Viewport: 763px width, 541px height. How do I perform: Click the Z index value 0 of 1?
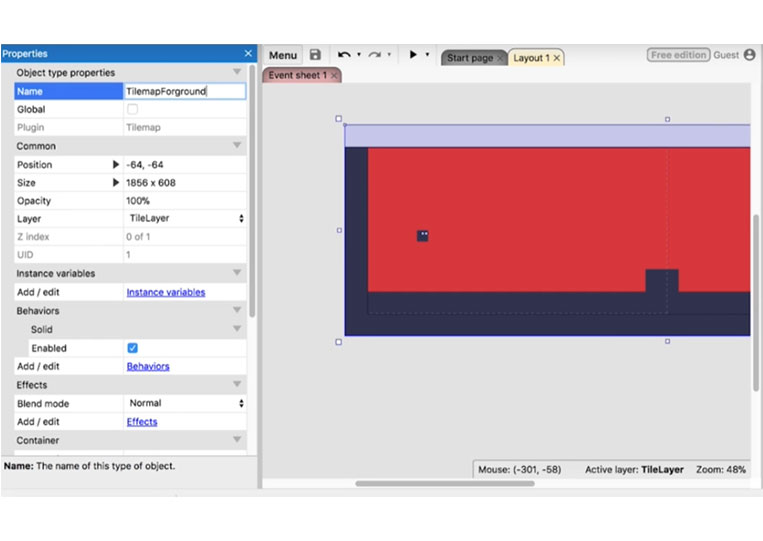(138, 237)
